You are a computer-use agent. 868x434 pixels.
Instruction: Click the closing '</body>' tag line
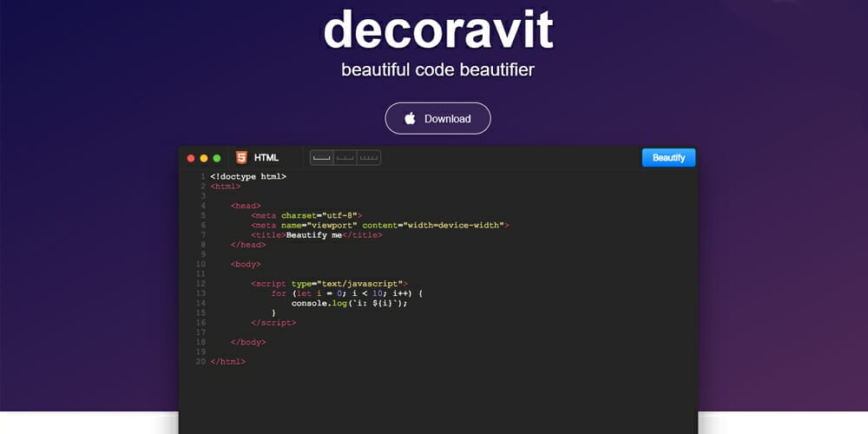(x=248, y=343)
